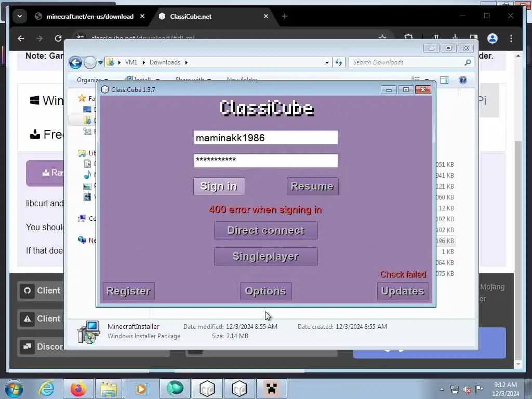Open Explorer help question-mark icon
The image size is (532, 399).
point(463,80)
